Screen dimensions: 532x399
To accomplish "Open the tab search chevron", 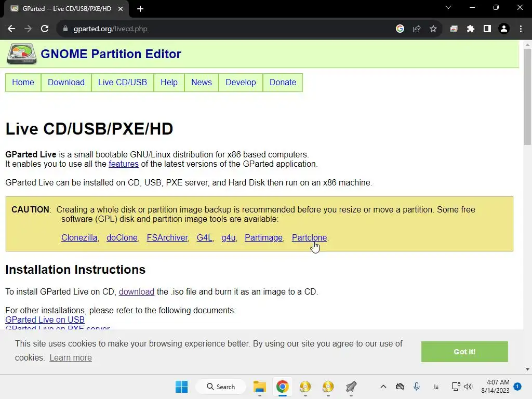I will tap(448, 7).
